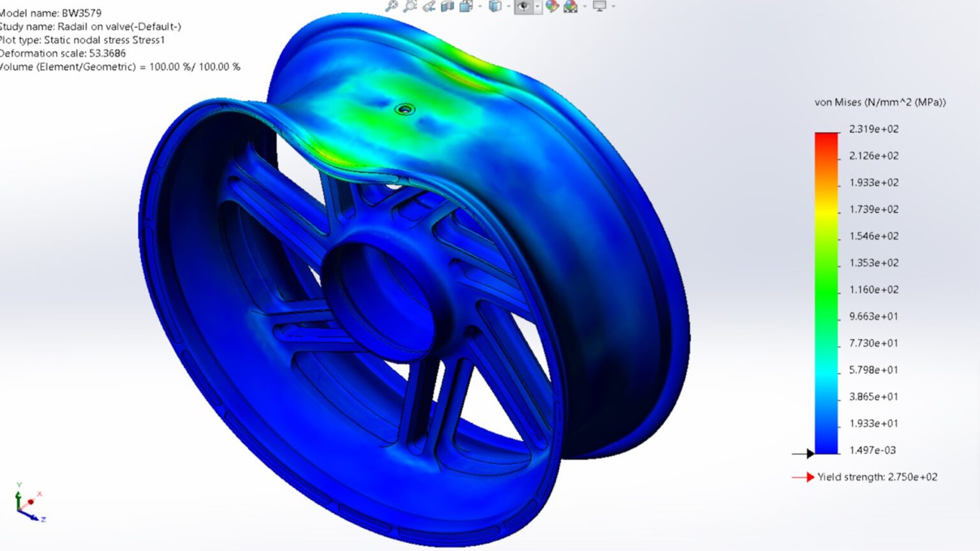Select the Zoom to Fit tool

391,7
